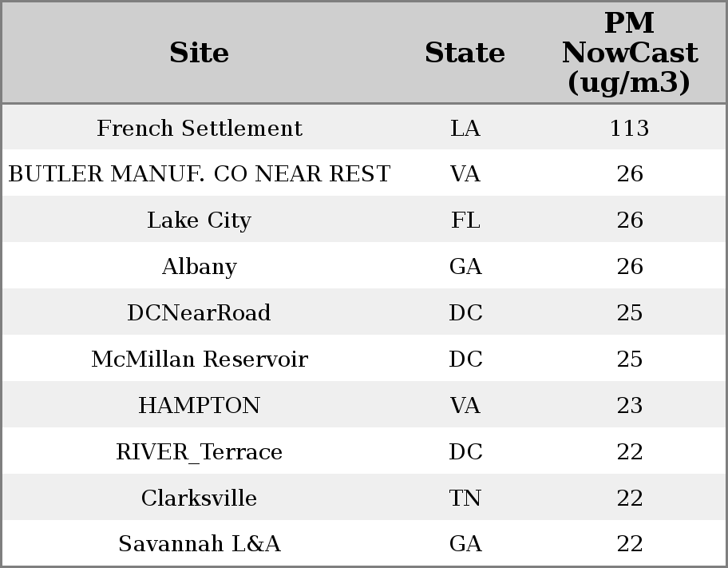Select BUTLER MANUF. CO NEAR REST cell
Viewport: 728px width, 568px height.
pyautogui.click(x=200, y=174)
